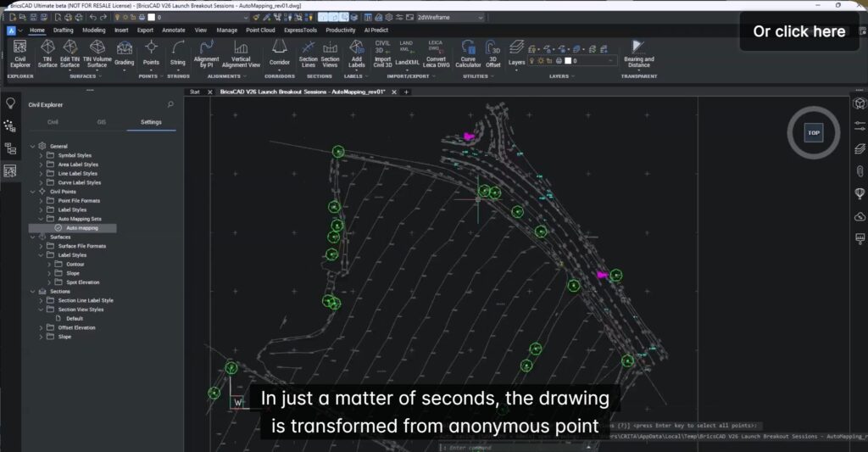Viewport: 868px width, 452px height.
Task: Expand the Contour label style folder
Action: (48, 265)
